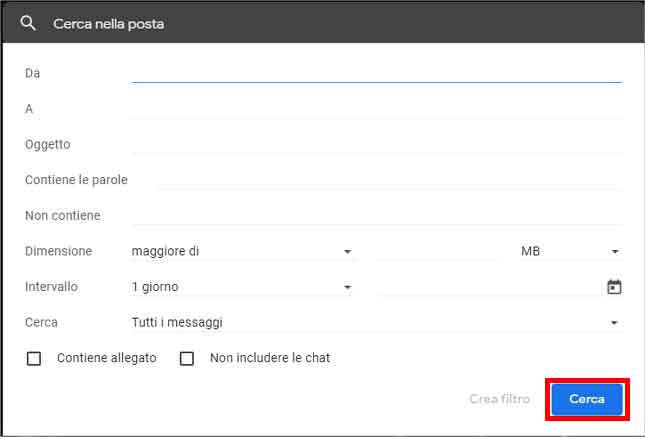Expand the maggiore di size dropdown
The image size is (645, 437).
click(x=243, y=252)
